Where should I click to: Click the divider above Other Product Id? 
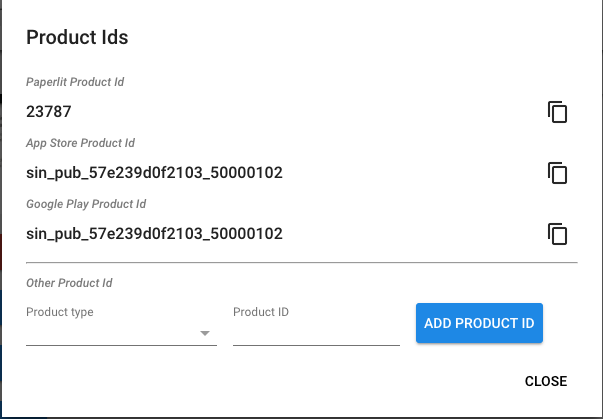(302, 263)
